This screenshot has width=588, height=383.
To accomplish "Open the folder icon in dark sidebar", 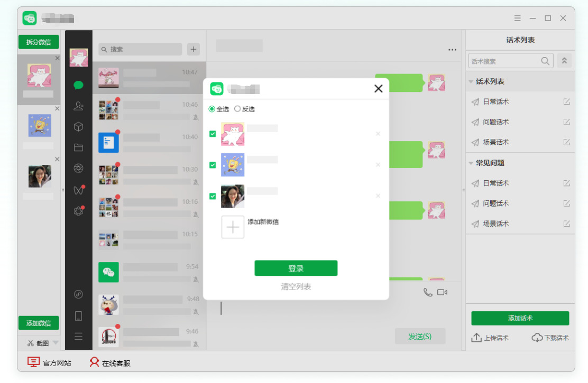I will pos(78,147).
